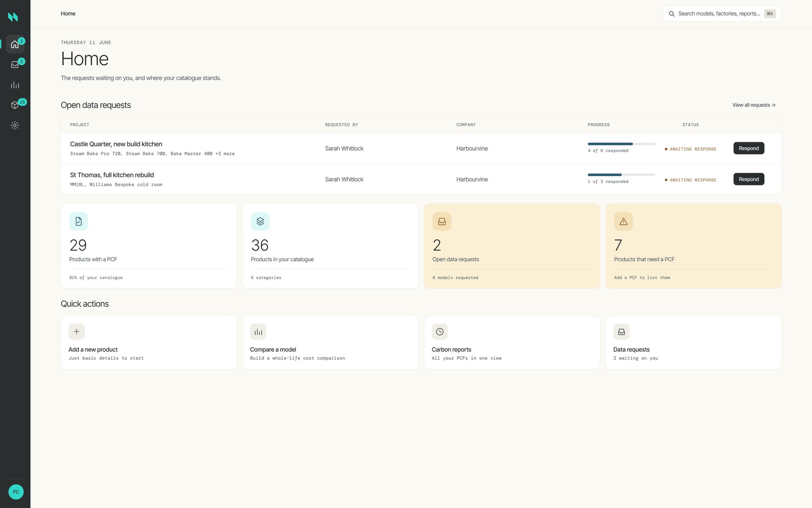Click Harbourvine in St Thomas row

tap(472, 179)
